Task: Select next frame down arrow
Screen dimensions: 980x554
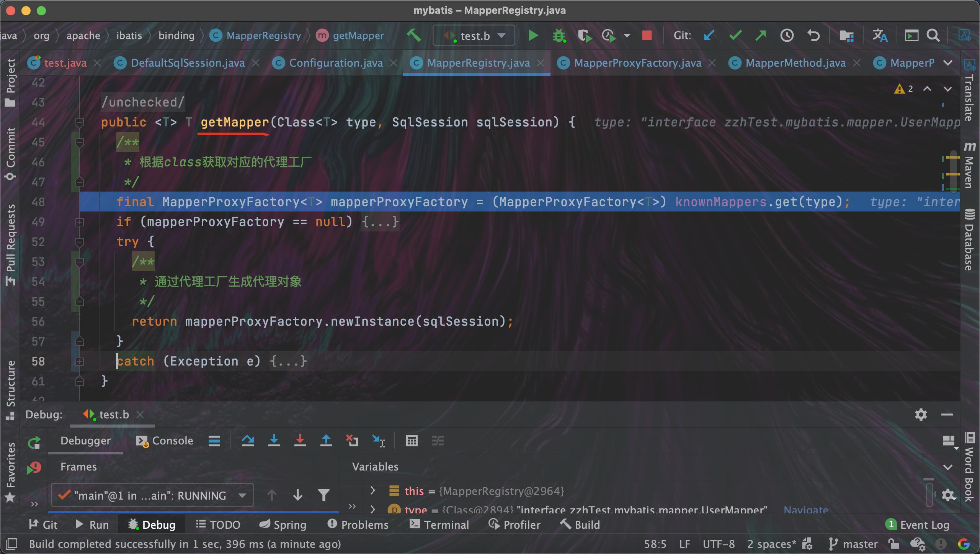Action: pyautogui.click(x=298, y=495)
